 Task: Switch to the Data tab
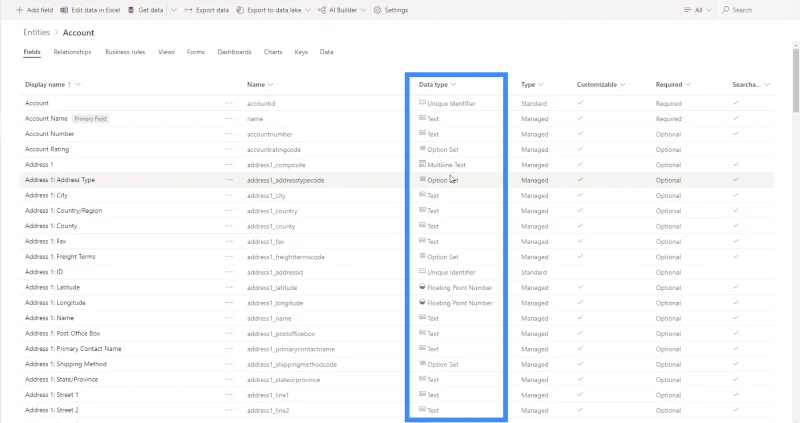[327, 52]
